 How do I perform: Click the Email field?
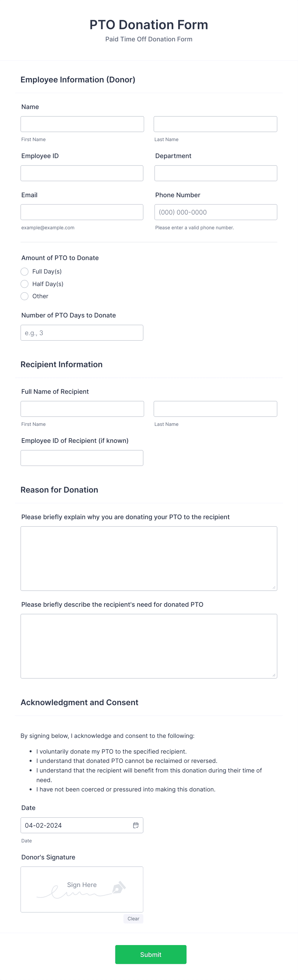82,212
